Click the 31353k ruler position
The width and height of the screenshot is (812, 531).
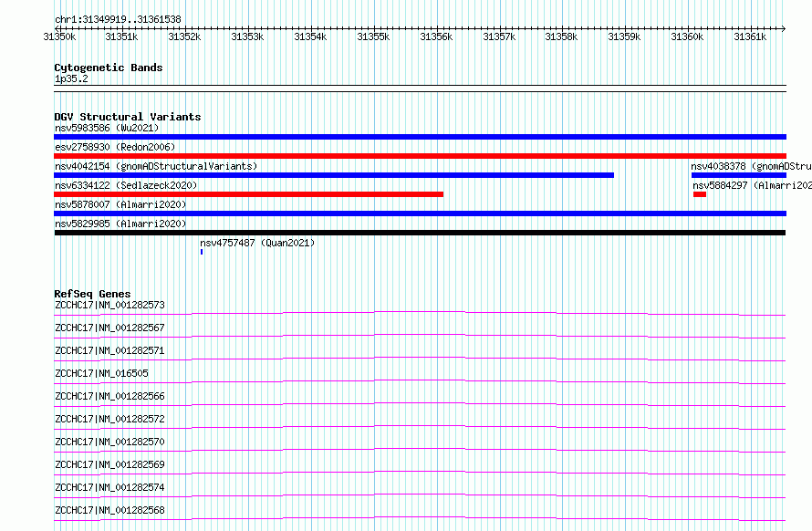247,36
